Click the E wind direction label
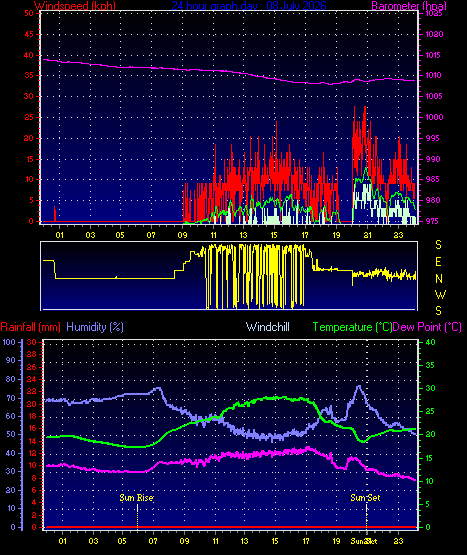Viewport: 467px width, 555px height. (438, 262)
